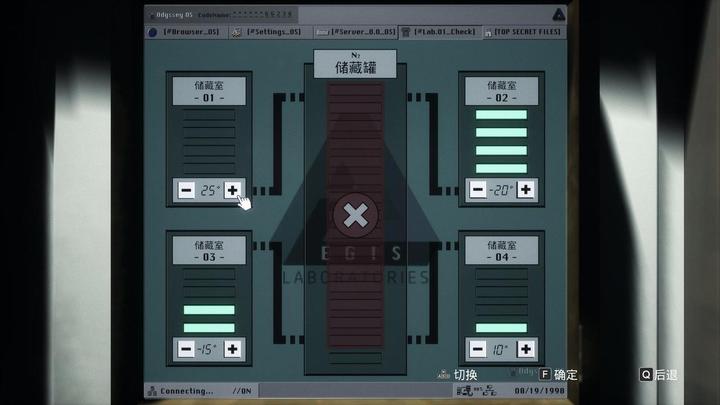This screenshot has width=720, height=405.
Task: Click the 切换 switch prompt
Action: pos(457,375)
